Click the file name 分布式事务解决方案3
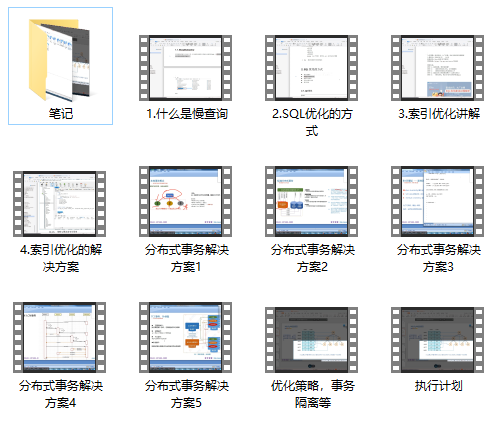The height and width of the screenshot is (423, 499). pyautogui.click(x=439, y=258)
